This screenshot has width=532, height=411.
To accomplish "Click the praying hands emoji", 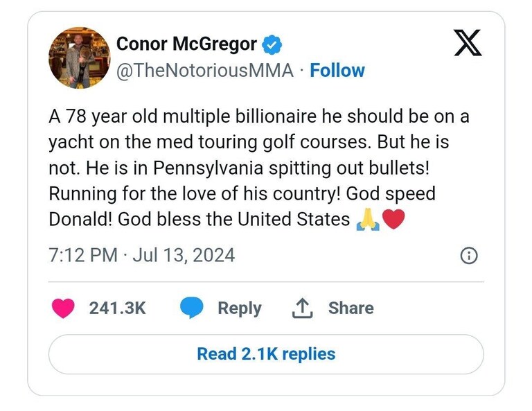I will 368,220.
